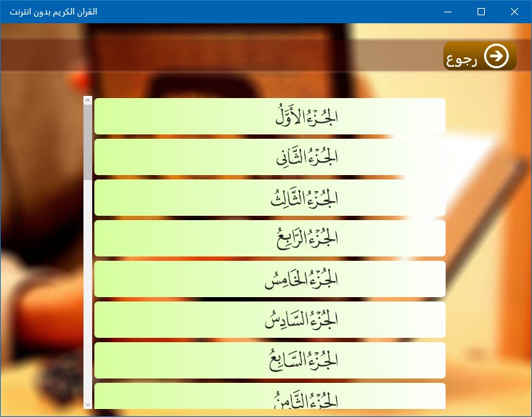Close the القران الكريم بدون انترنت window
Screen dimensions: 532x417
pyautogui.click(x=515, y=12)
